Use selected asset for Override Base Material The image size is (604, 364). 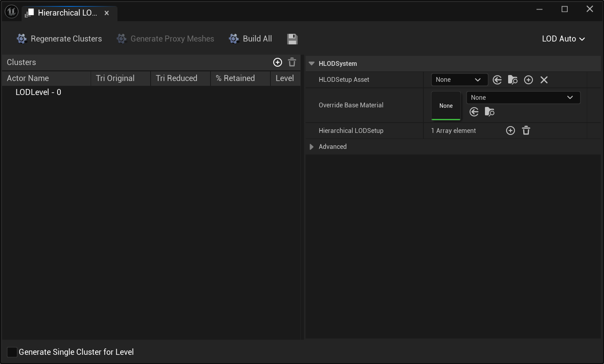coord(474,112)
